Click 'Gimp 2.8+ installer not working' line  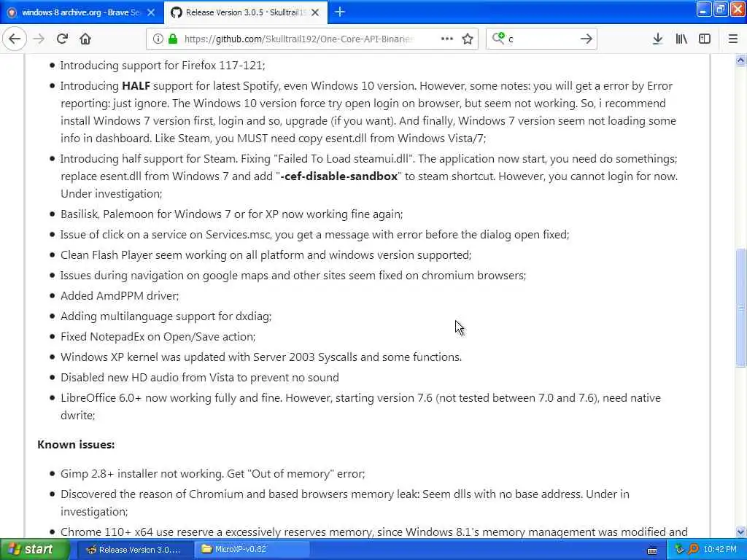[x=212, y=474]
